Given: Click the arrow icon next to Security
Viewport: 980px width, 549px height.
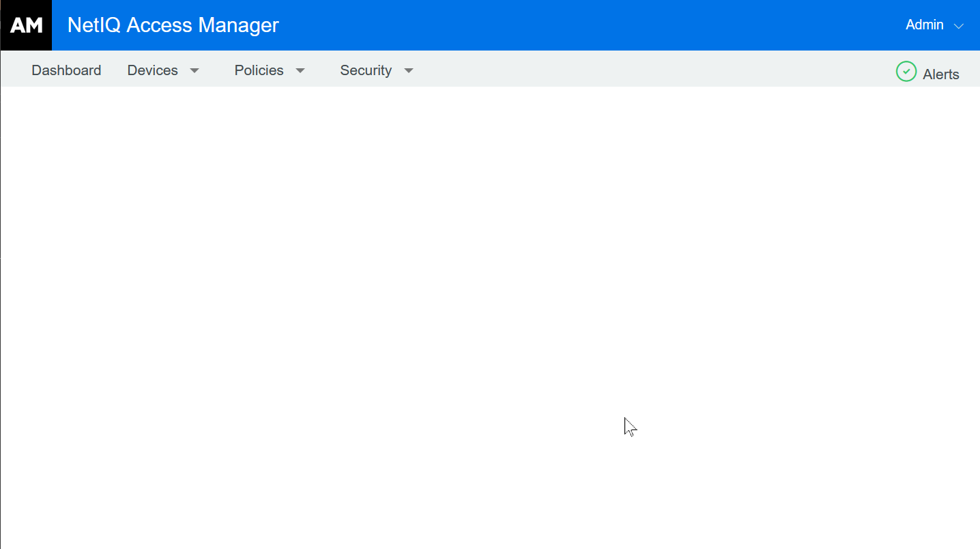Looking at the screenshot, I should pos(408,70).
